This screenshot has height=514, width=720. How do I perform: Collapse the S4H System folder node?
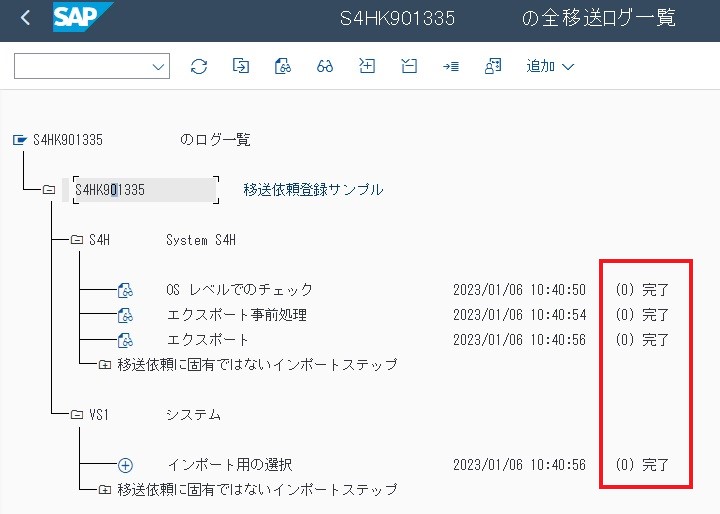76,240
